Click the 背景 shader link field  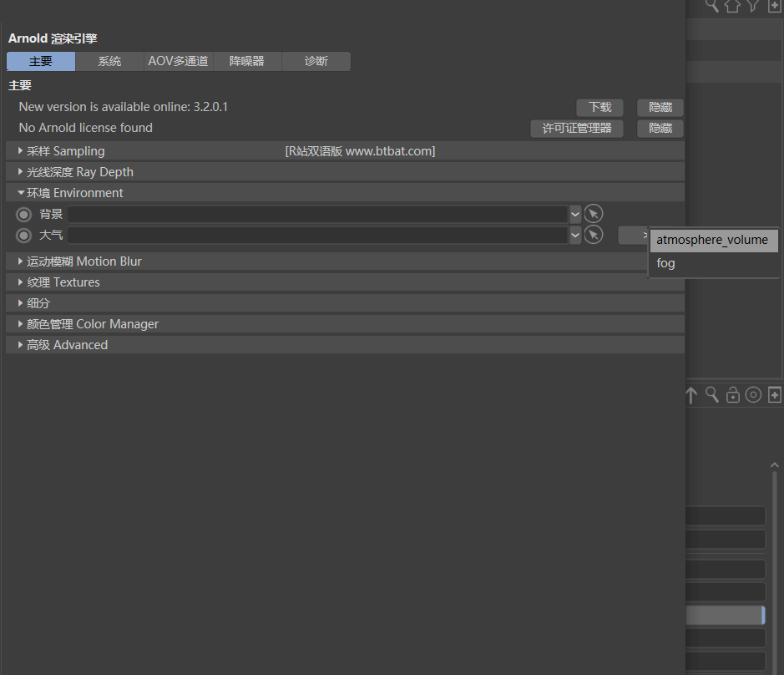click(x=317, y=214)
